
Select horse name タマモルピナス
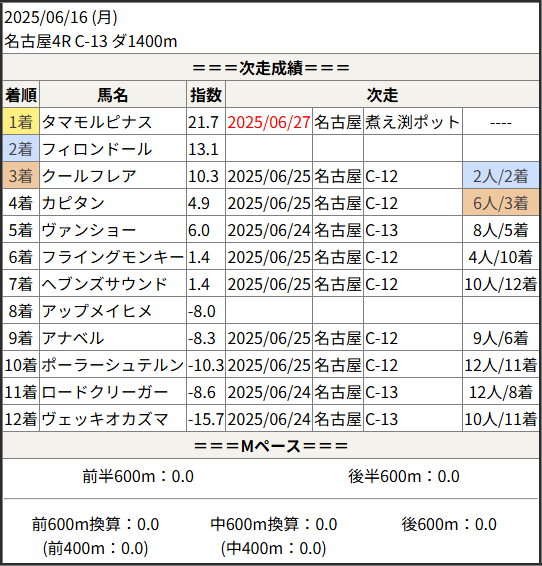tap(97, 122)
